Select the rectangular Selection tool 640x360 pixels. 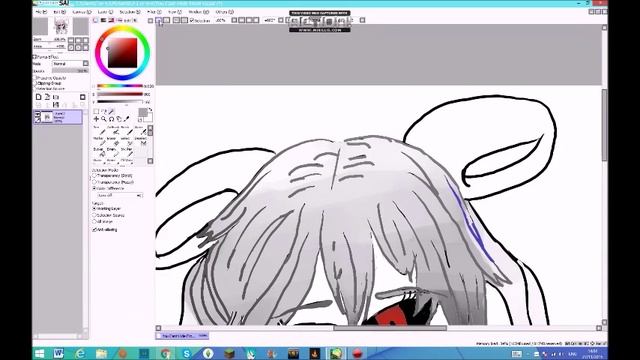96,111
